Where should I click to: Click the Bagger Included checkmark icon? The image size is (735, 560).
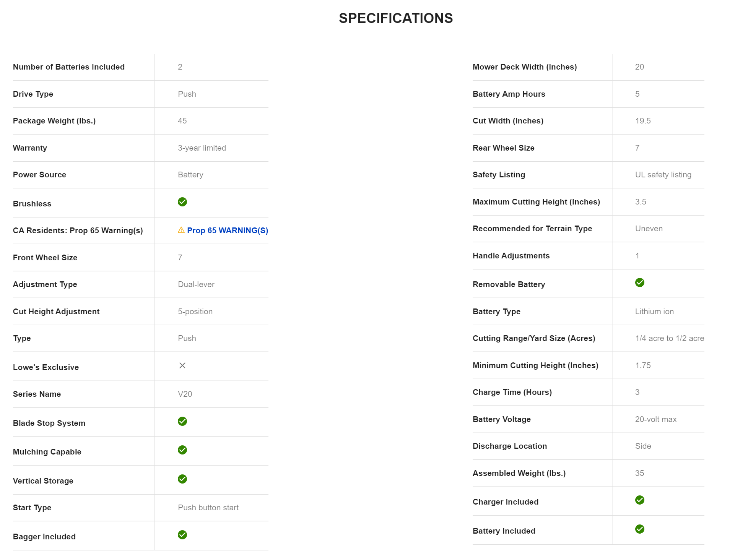click(x=182, y=535)
